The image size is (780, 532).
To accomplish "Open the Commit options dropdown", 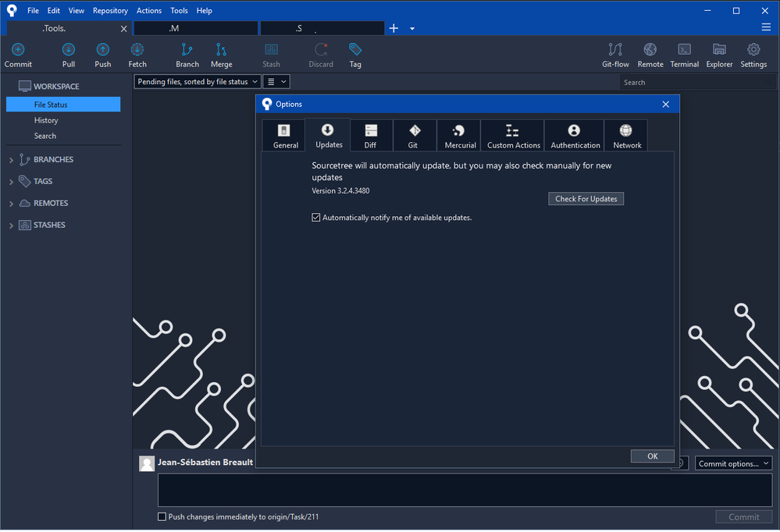I will click(x=733, y=463).
